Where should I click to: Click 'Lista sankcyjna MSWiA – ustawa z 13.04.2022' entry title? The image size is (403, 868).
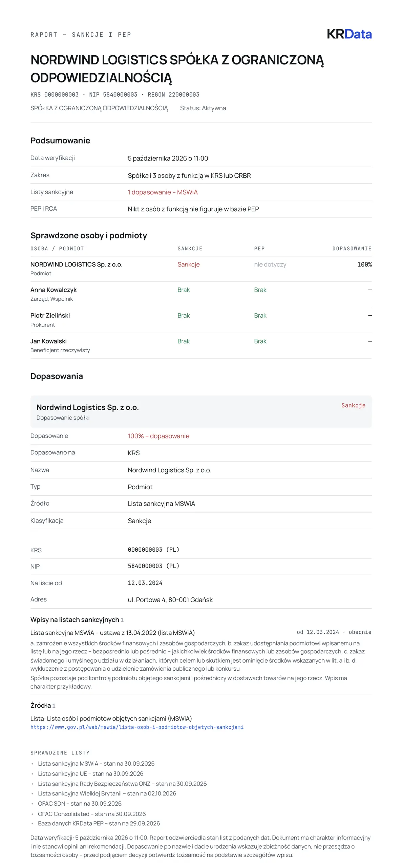[112, 633]
